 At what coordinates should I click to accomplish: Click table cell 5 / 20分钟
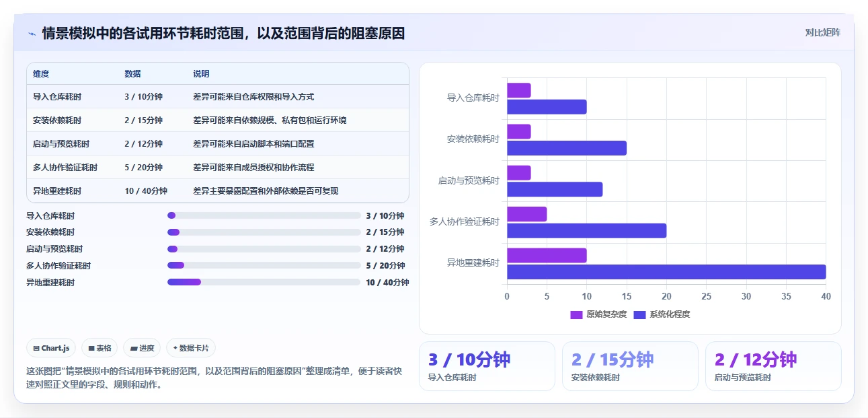pyautogui.click(x=143, y=167)
